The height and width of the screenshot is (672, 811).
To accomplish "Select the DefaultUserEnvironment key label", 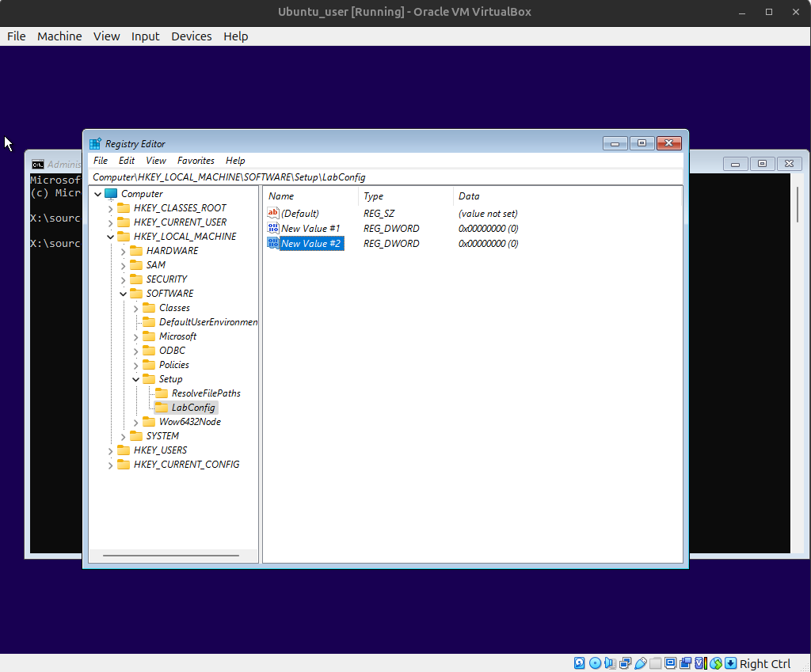I will point(208,322).
